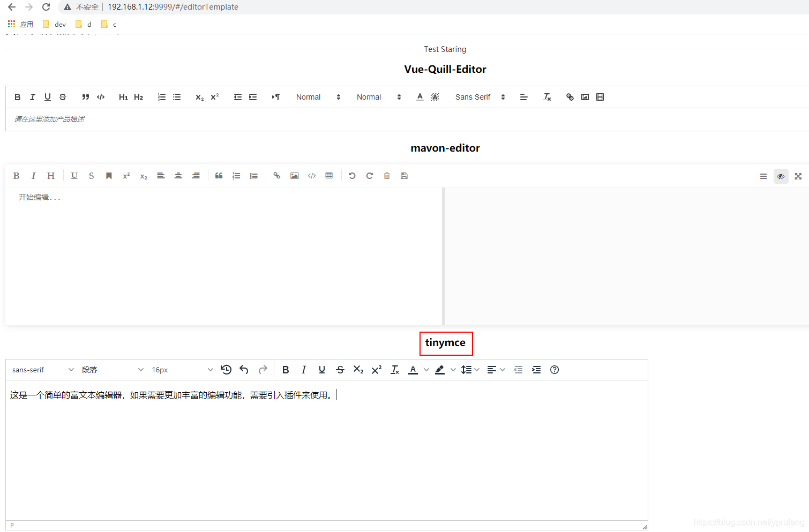Insert blockquote in Vue-Quill-Editor
809x532 pixels.
(85, 97)
